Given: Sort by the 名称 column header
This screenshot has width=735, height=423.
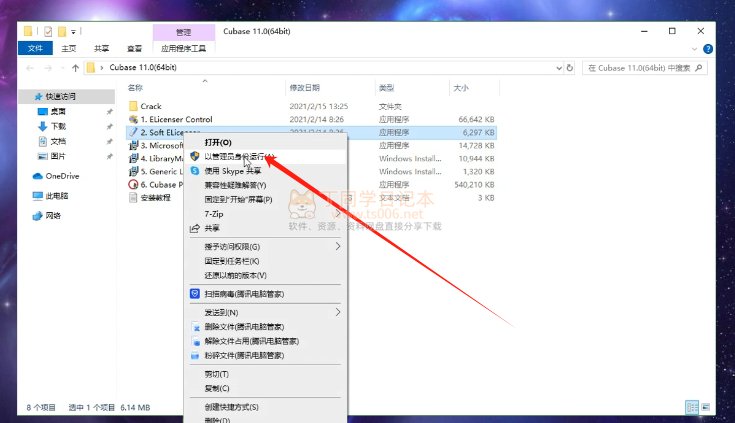Looking at the screenshot, I should 135,88.
